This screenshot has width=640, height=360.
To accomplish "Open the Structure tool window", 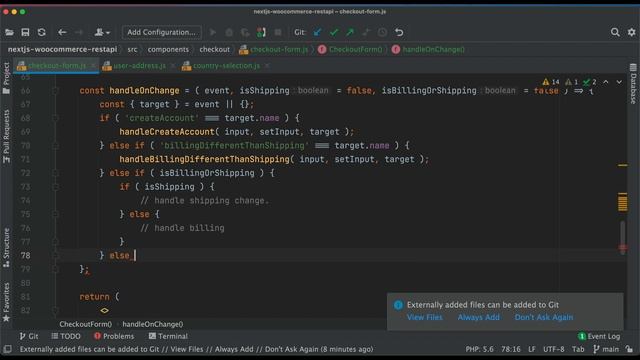I will click(6, 248).
